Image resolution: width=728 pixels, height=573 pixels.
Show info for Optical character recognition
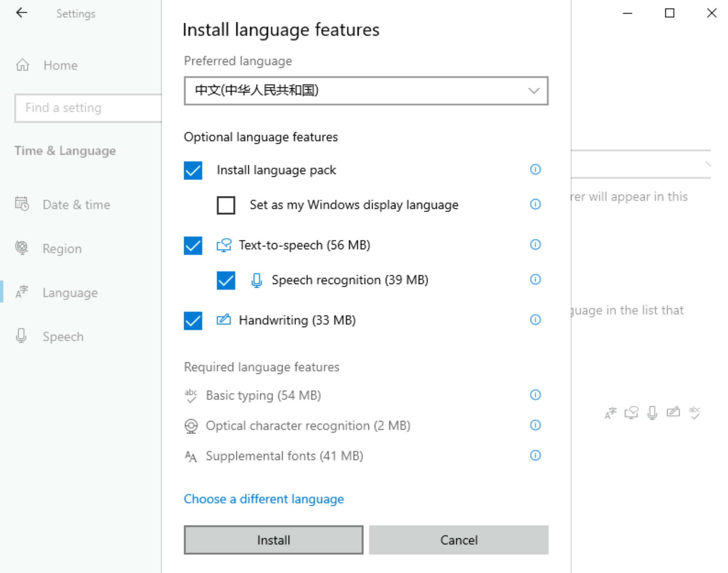[x=535, y=425]
